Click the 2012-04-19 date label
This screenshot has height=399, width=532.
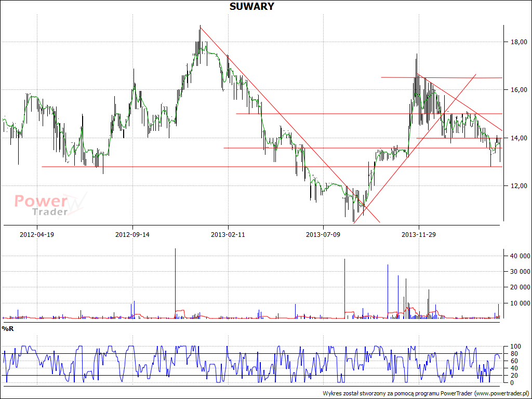click(37, 234)
